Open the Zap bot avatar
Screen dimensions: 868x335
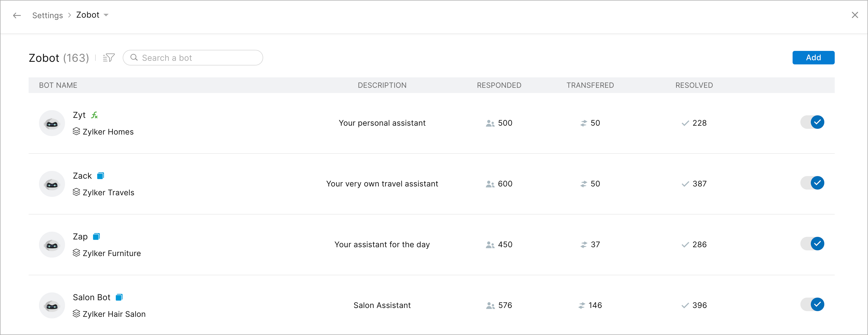point(52,245)
